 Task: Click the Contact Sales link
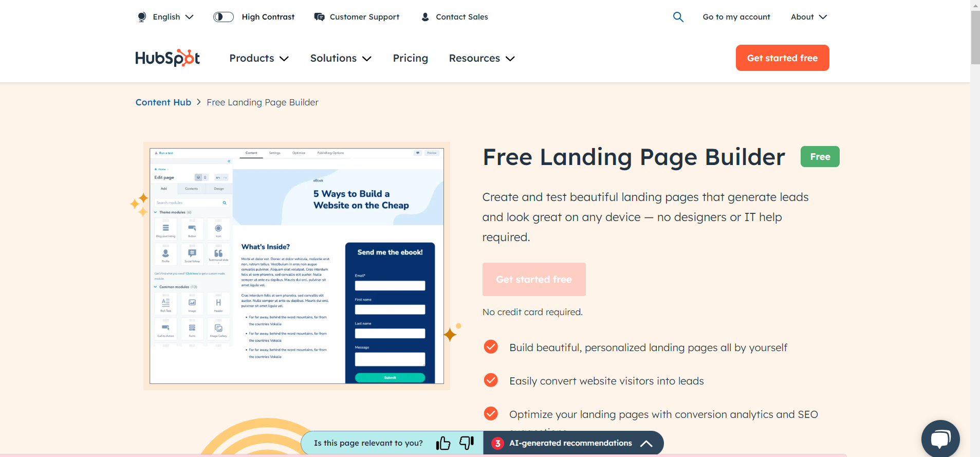point(462,17)
